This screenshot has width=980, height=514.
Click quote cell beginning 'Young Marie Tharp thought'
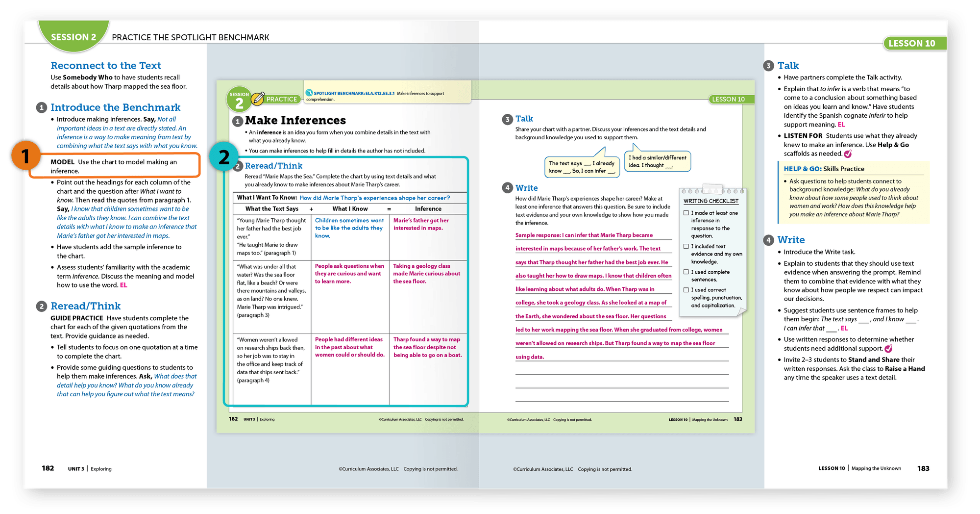click(x=271, y=237)
